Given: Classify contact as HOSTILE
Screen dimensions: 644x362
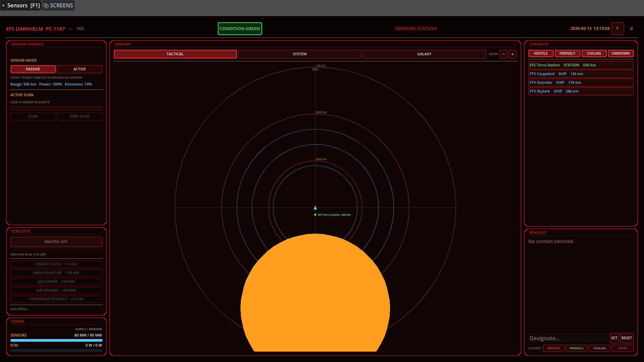Looking at the screenshot, I should point(553,348).
